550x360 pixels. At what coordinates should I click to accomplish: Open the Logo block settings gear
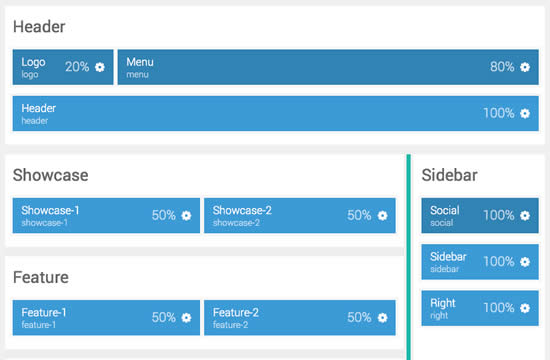[100, 67]
